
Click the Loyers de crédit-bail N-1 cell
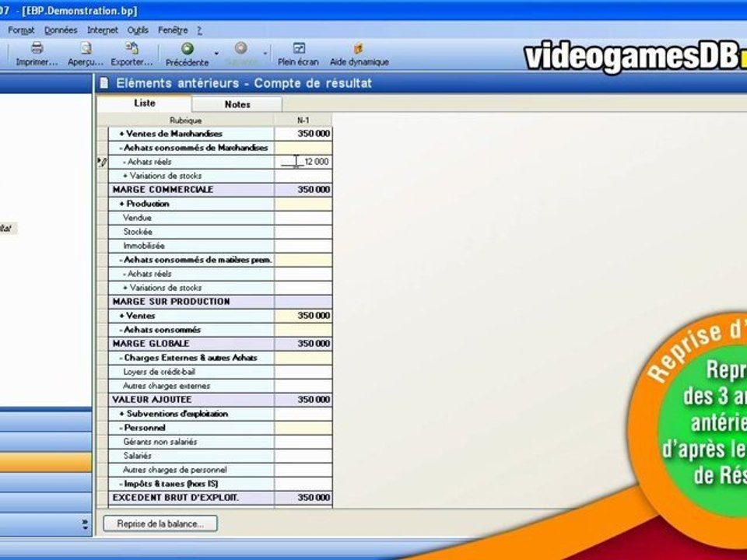[303, 372]
